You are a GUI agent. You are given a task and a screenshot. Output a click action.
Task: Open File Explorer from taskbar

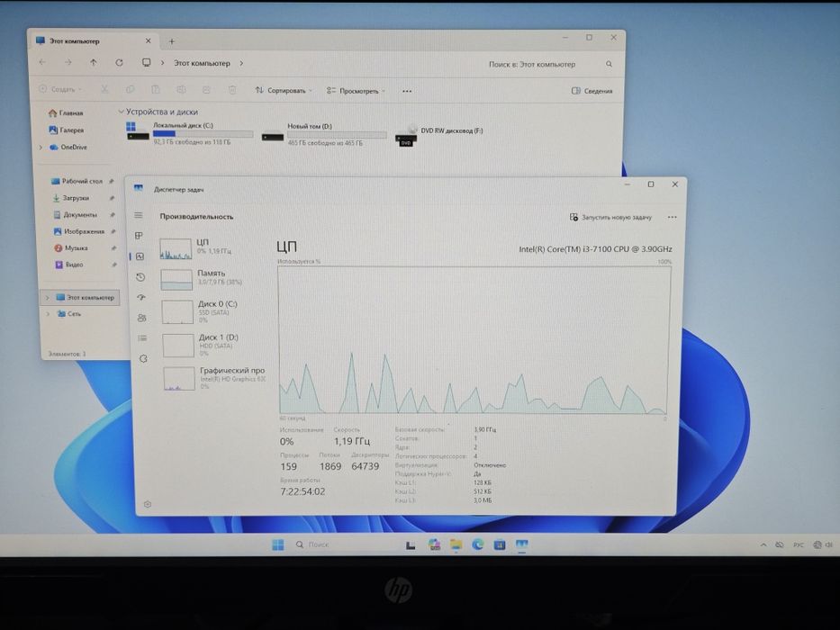click(x=456, y=544)
